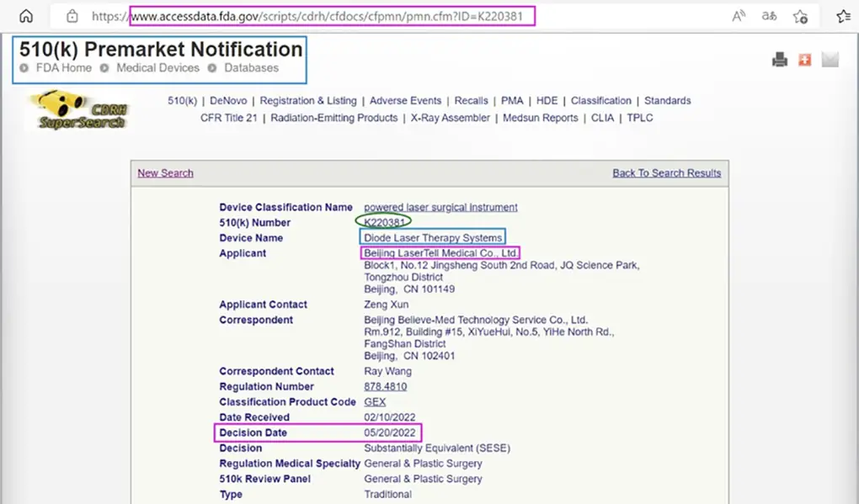
Task: Open the Favorites list icon
Action: tap(843, 16)
